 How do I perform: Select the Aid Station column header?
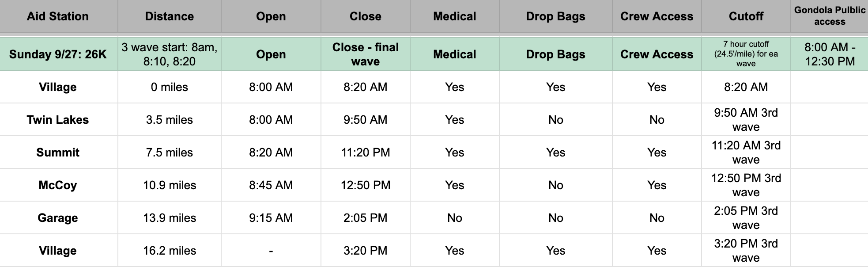58,16
